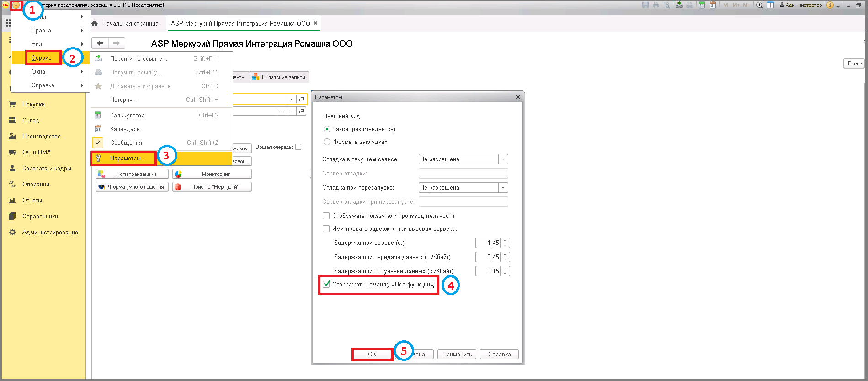Click the zoom magnifier icon in top toolbar

(x=760, y=5)
